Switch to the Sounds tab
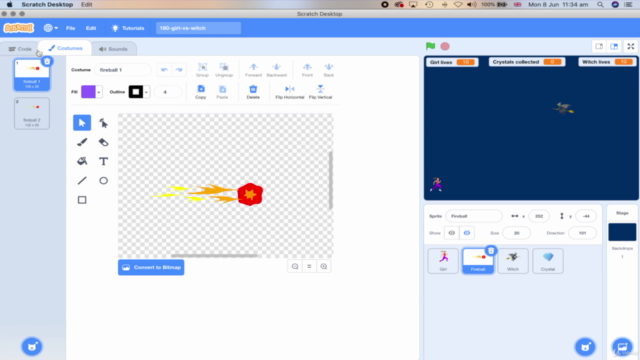This screenshot has width=640, height=360. pos(113,49)
